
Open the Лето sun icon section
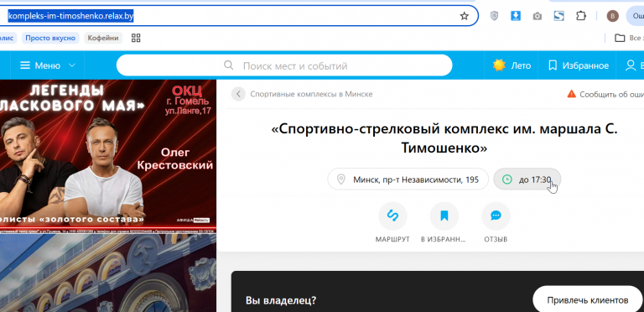tap(512, 65)
